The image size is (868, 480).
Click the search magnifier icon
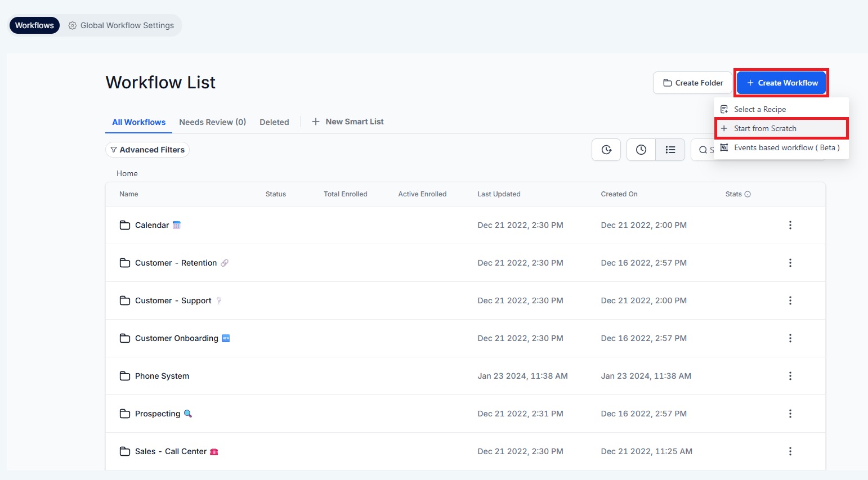coord(703,150)
